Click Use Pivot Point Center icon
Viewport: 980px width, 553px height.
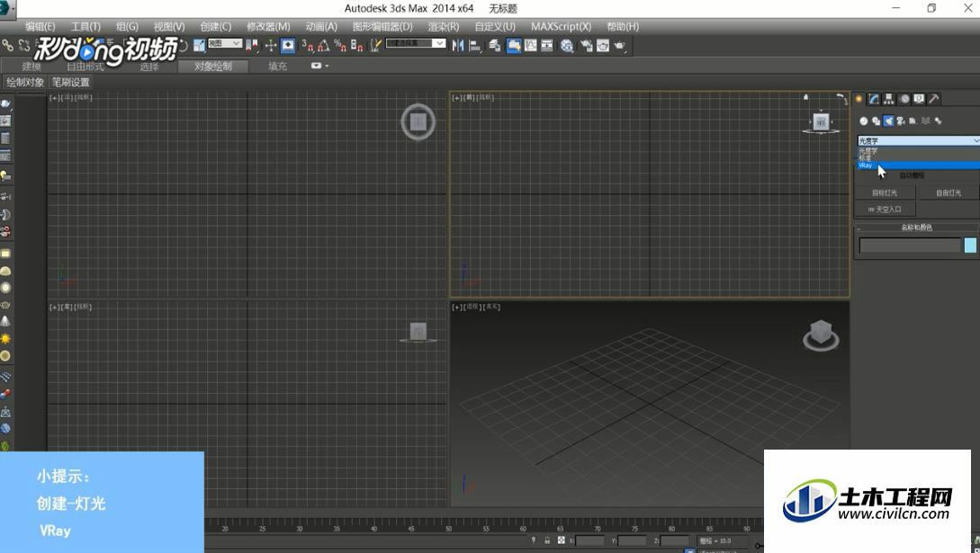pyautogui.click(x=253, y=46)
